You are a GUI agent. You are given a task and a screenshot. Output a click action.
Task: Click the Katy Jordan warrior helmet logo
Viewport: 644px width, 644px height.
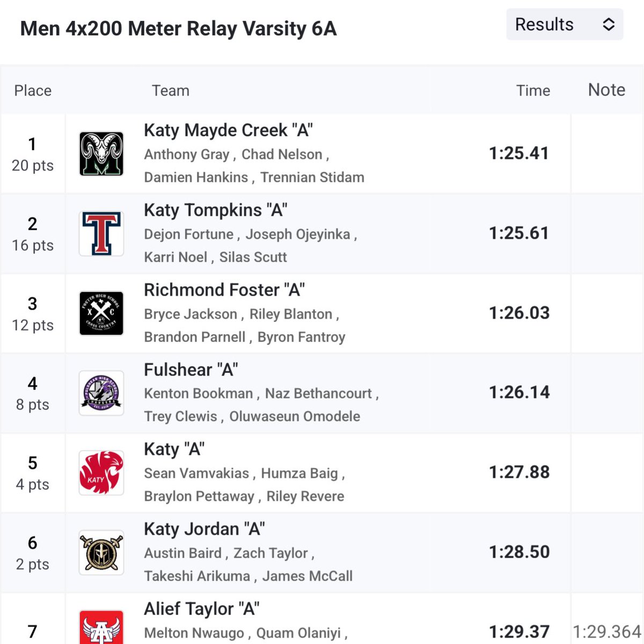click(101, 553)
